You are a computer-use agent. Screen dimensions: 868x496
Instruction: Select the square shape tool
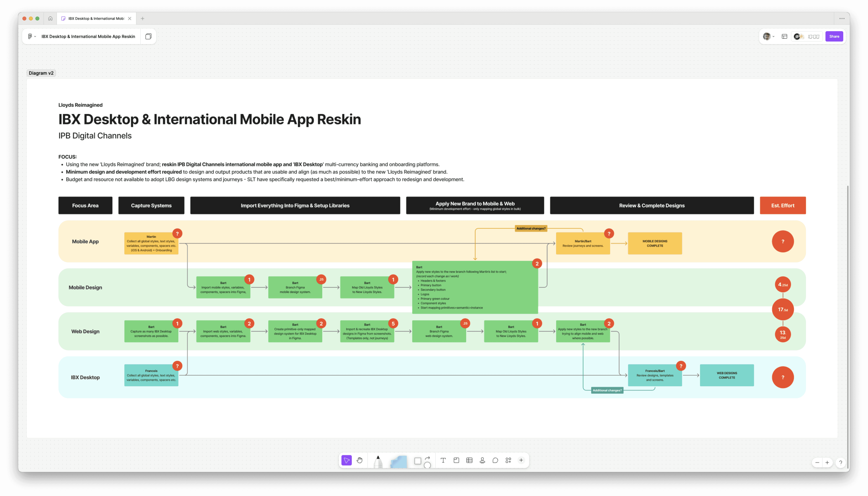[x=418, y=461]
